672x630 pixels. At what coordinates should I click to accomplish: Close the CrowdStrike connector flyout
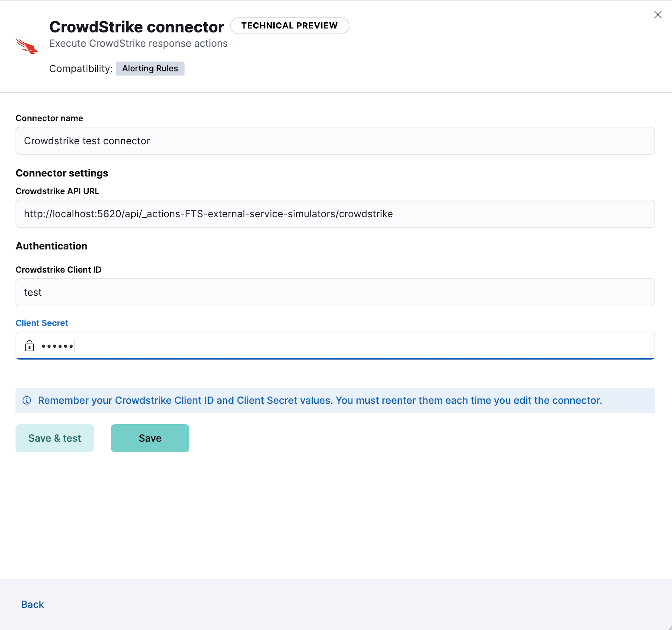657,15
